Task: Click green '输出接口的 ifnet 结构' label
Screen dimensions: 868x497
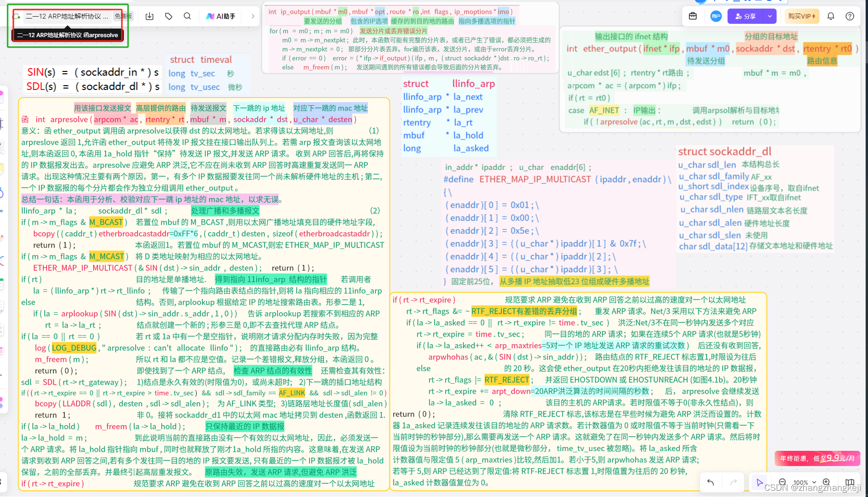Action: click(631, 37)
